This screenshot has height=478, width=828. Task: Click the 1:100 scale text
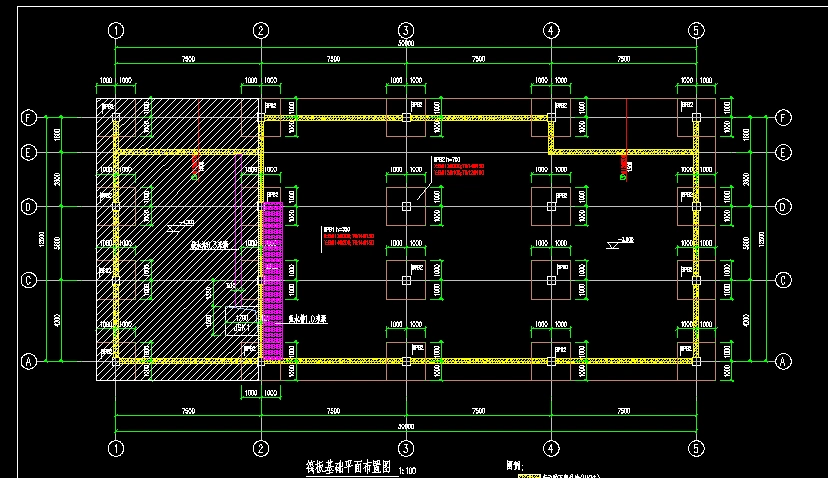point(410,470)
